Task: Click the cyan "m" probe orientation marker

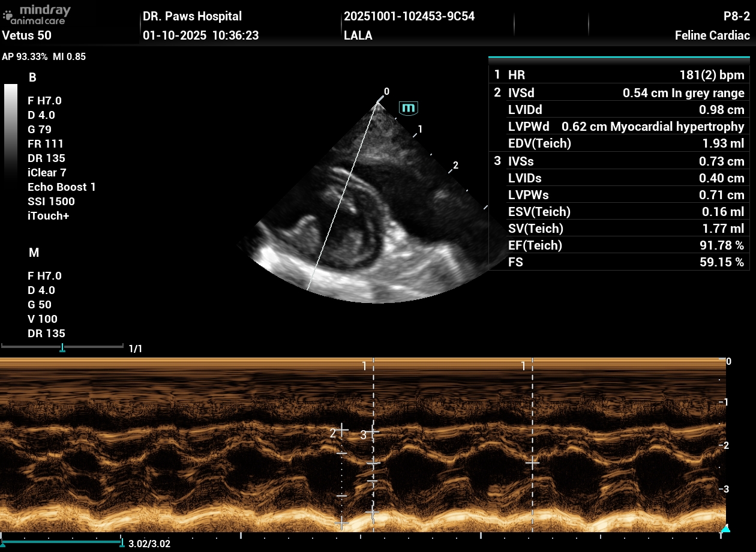Action: point(409,108)
